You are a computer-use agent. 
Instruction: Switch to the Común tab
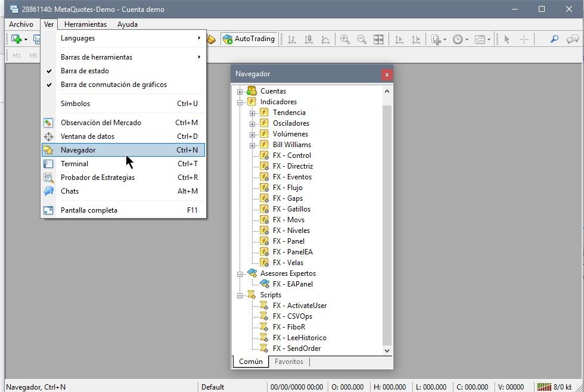click(251, 362)
